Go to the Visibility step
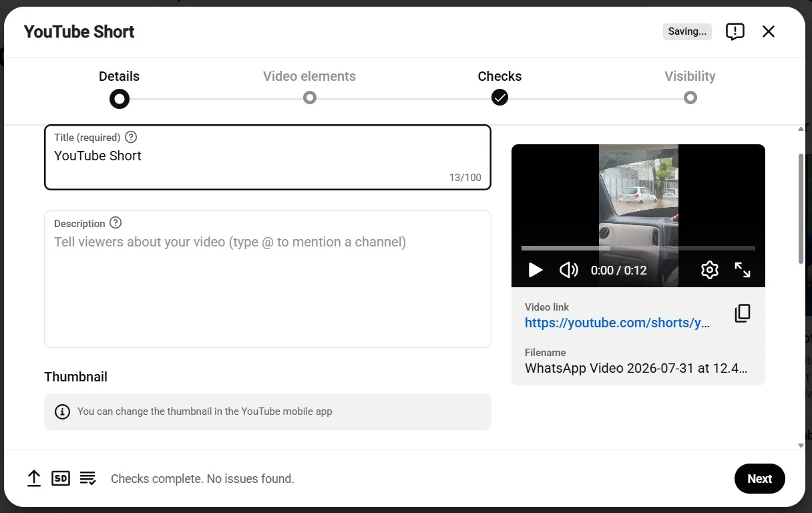Image resolution: width=812 pixels, height=513 pixels. pyautogui.click(x=690, y=76)
